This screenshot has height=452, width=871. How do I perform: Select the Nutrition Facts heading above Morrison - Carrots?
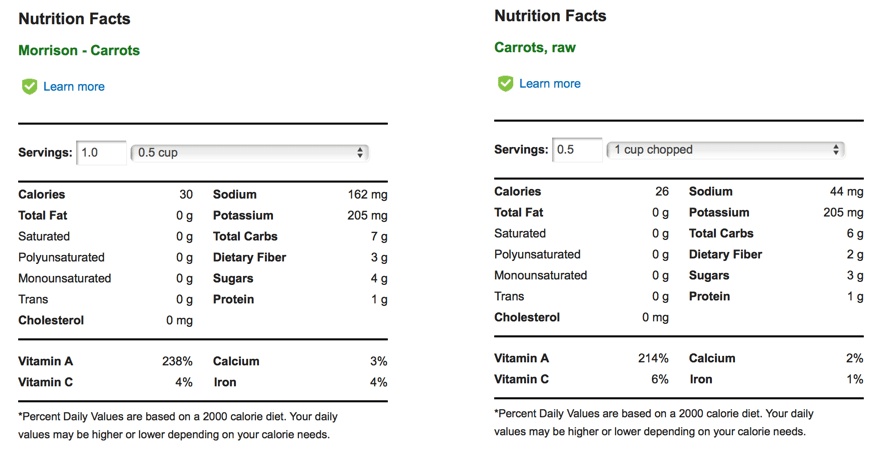[x=74, y=19]
